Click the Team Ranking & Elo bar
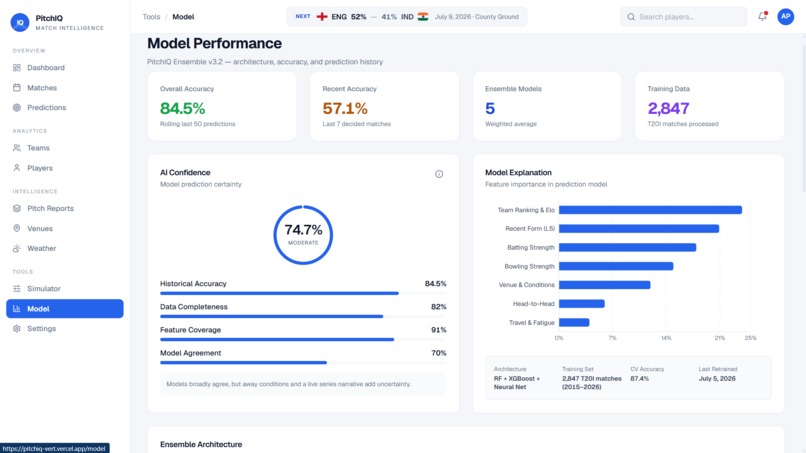The width and height of the screenshot is (806, 453). click(650, 210)
